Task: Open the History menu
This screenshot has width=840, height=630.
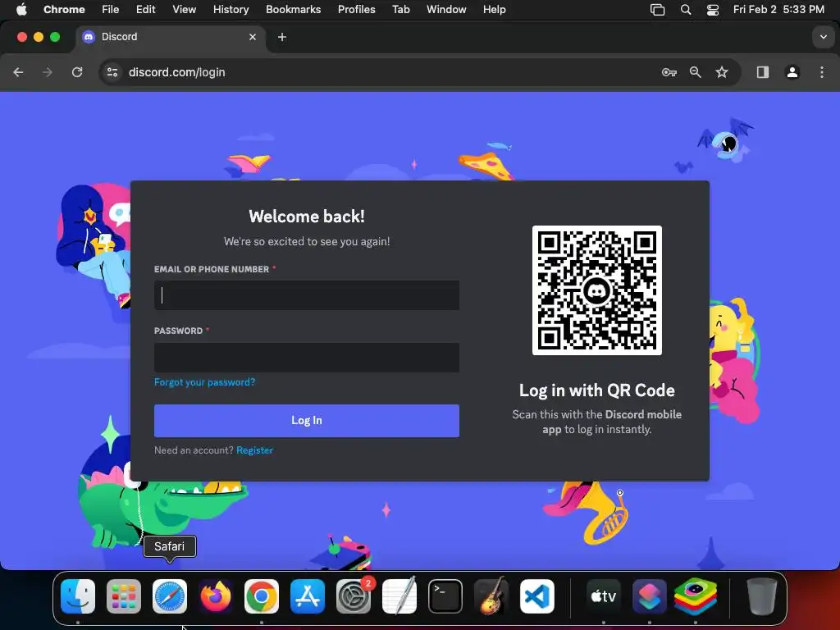Action: pos(231,10)
